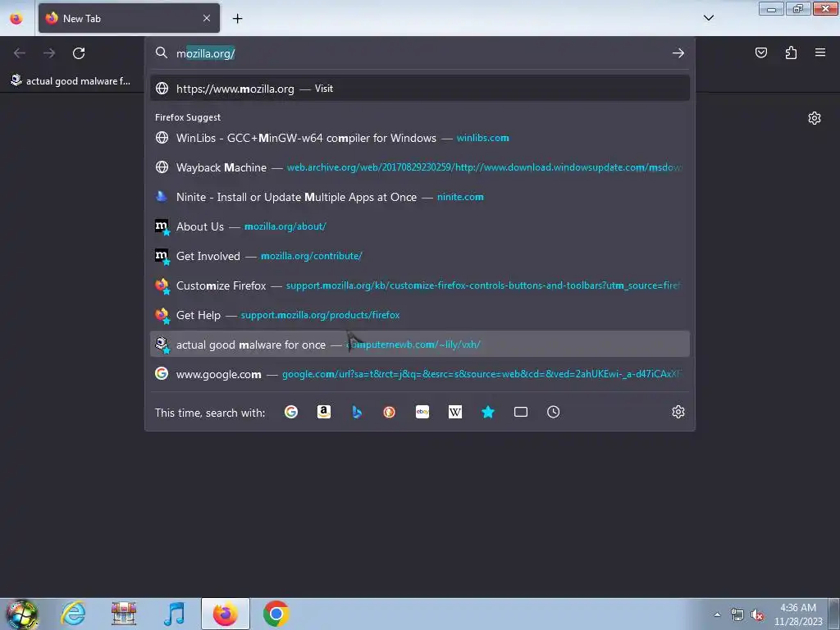Screen dimensions: 840x630
Task: Visit https://www.mozilla.org suggestion
Action: pos(420,89)
